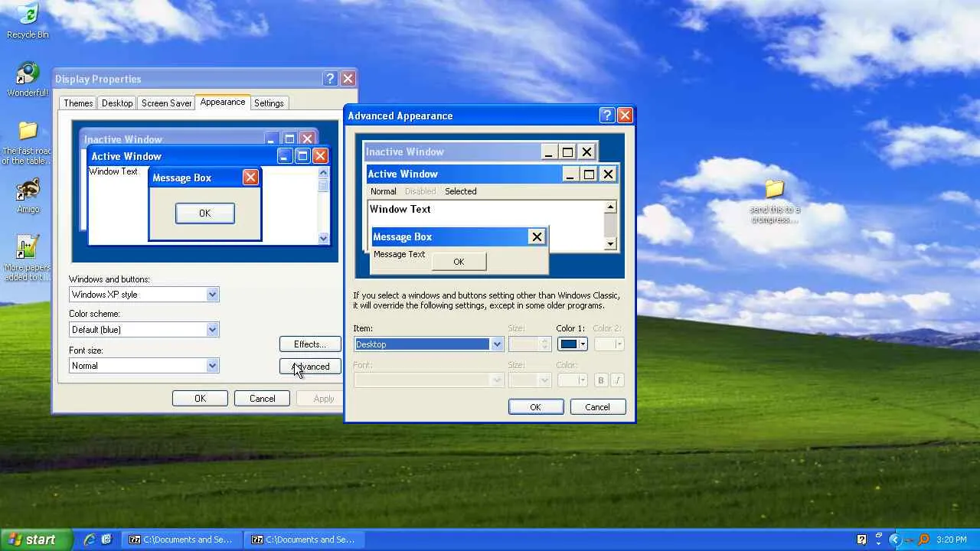The image size is (980, 551).
Task: Click the Start button
Action: tap(36, 540)
